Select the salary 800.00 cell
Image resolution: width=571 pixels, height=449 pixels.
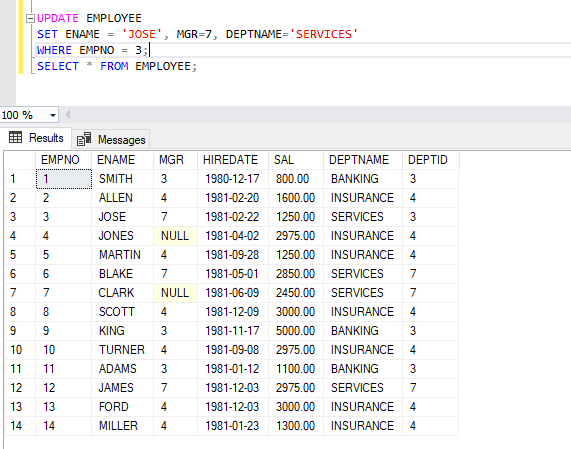click(x=296, y=179)
